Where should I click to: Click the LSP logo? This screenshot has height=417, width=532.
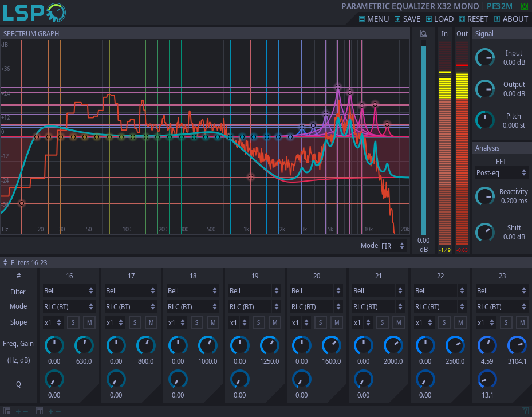(34, 13)
